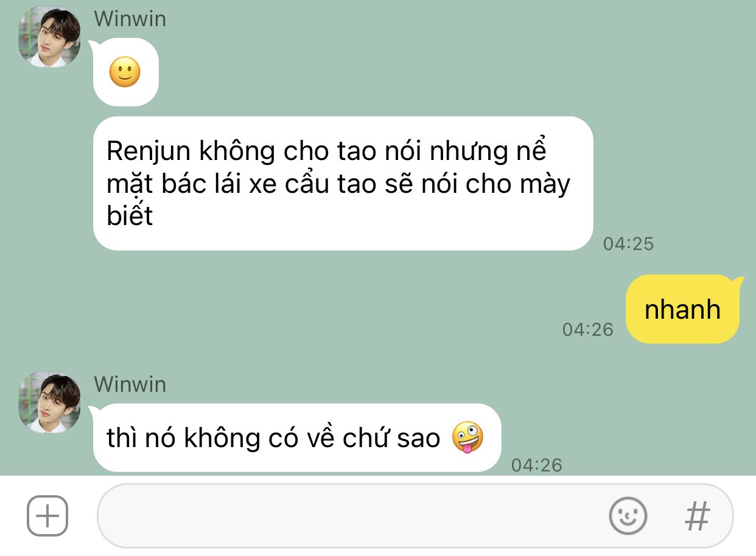The image size is (756, 556).
Task: Open Winwin's lower profile picture
Action: tap(49, 402)
